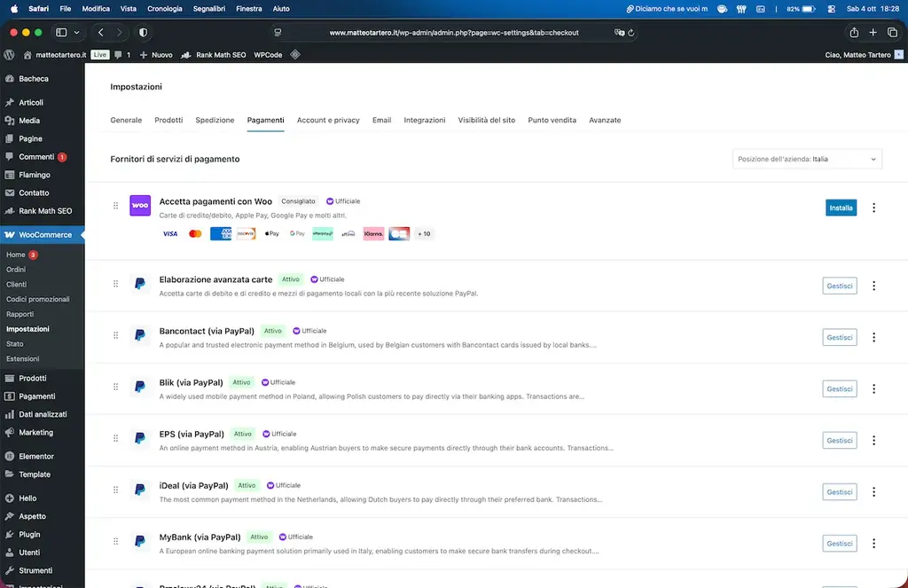Open the Cronologia menu in menu bar
908x588 pixels.
(x=165, y=9)
